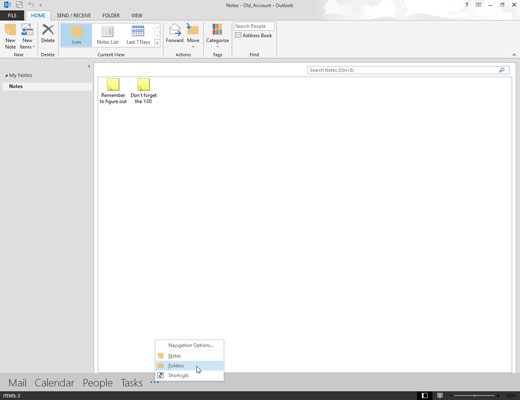Open the Categorize color menu
The height and width of the screenshot is (400, 520).
point(217,36)
